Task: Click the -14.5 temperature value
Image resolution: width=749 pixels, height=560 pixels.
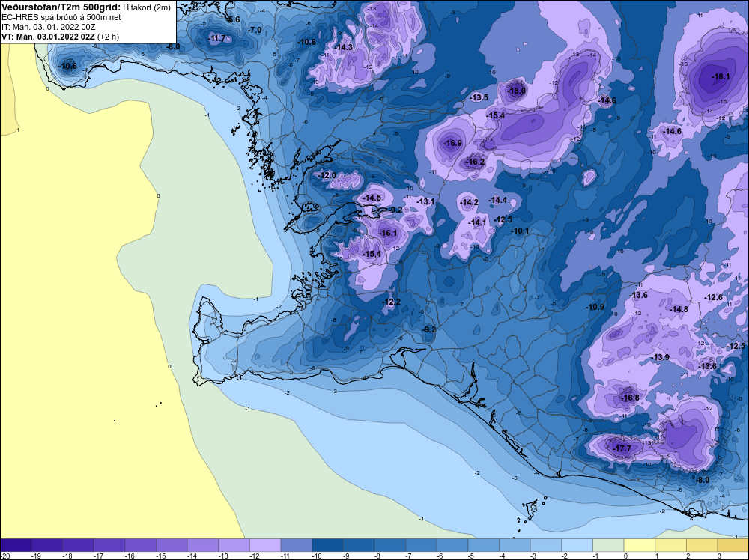Action: click(x=372, y=198)
